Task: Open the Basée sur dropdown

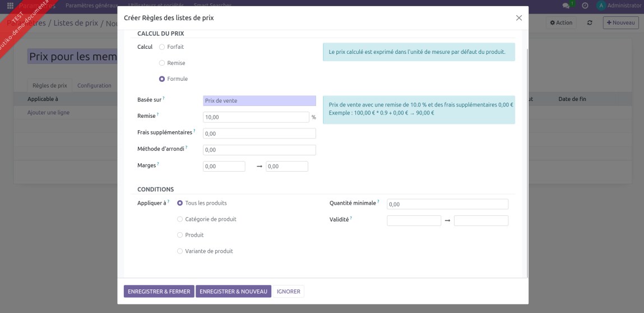Action: 259,101
